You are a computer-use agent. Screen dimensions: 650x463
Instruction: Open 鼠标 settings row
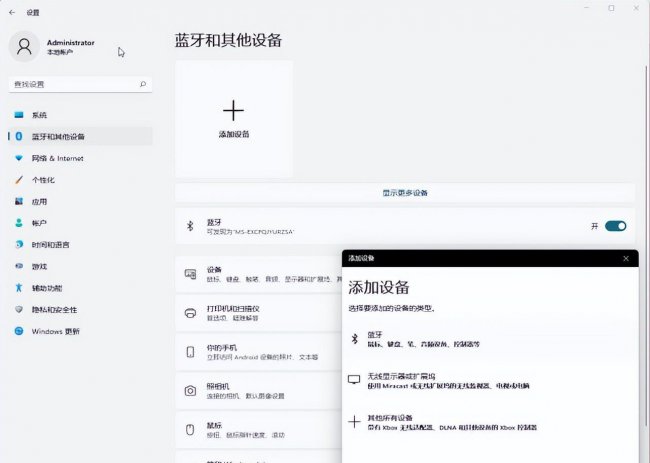click(259, 430)
